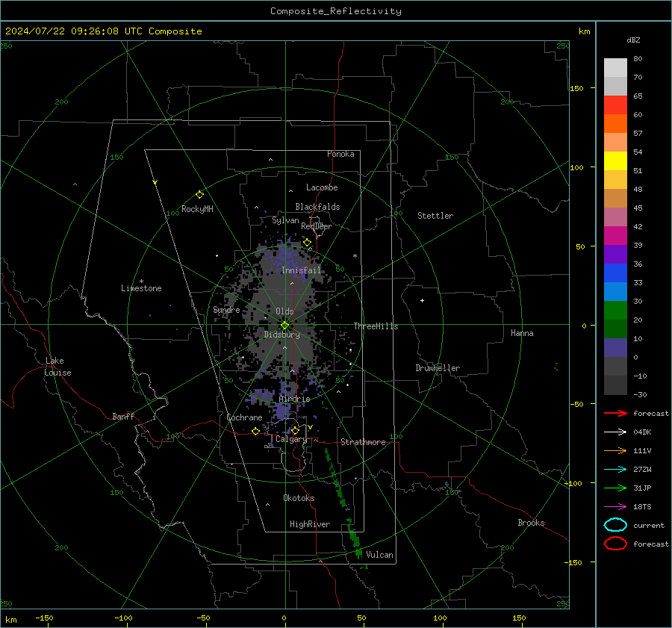The height and width of the screenshot is (628, 672).
Task: Click the Ponoka label
Action: point(340,154)
